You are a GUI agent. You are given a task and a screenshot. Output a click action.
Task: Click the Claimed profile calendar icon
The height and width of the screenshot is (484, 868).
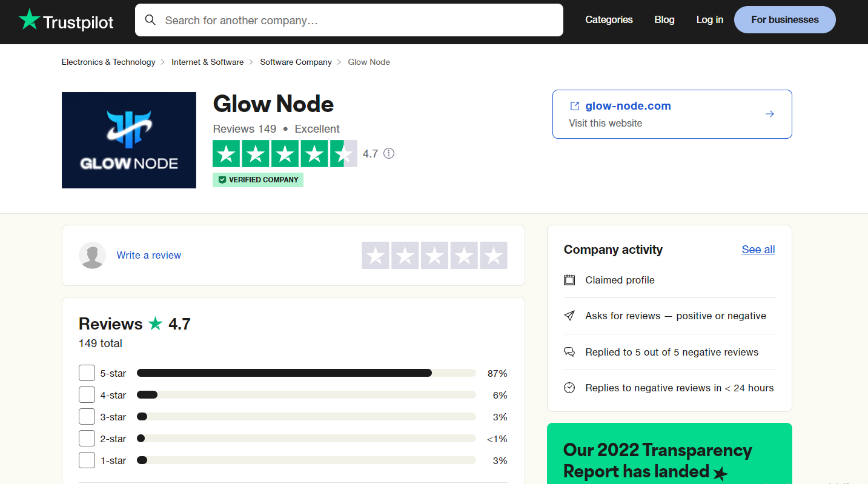(x=569, y=280)
